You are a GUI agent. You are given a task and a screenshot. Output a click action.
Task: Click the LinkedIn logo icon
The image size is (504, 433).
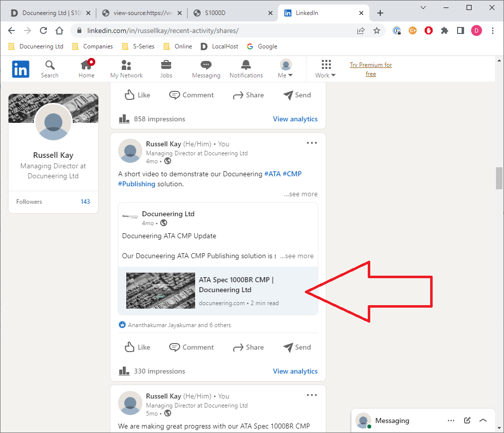point(20,69)
